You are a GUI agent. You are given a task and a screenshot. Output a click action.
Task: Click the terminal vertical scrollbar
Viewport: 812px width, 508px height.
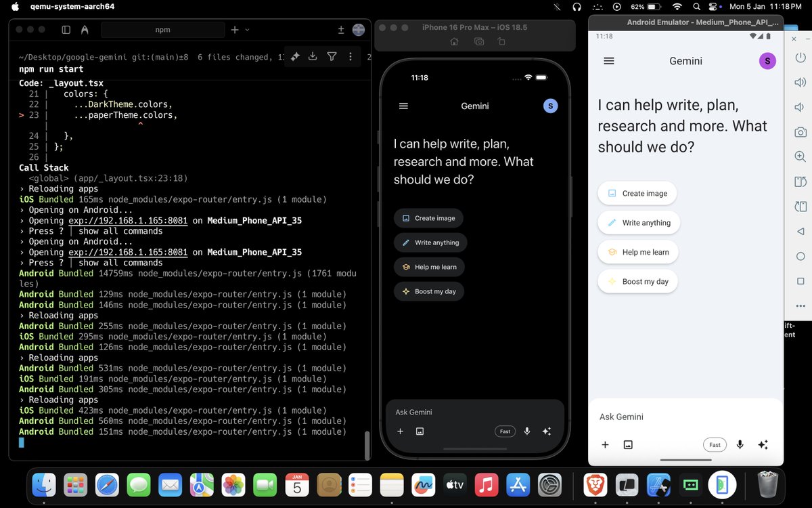[x=367, y=445]
